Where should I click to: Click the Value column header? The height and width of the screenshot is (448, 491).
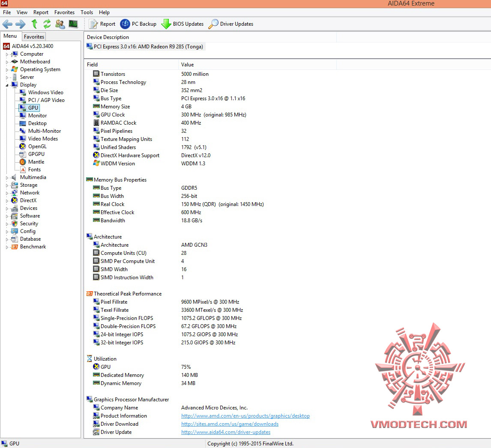click(x=257, y=65)
